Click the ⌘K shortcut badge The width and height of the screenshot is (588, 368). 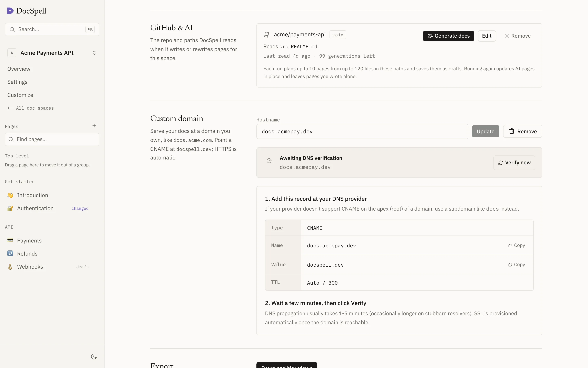[90, 29]
